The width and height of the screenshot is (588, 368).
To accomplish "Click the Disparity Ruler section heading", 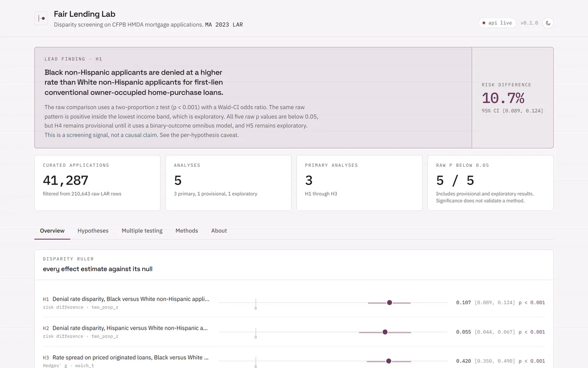I will click(x=68, y=259).
